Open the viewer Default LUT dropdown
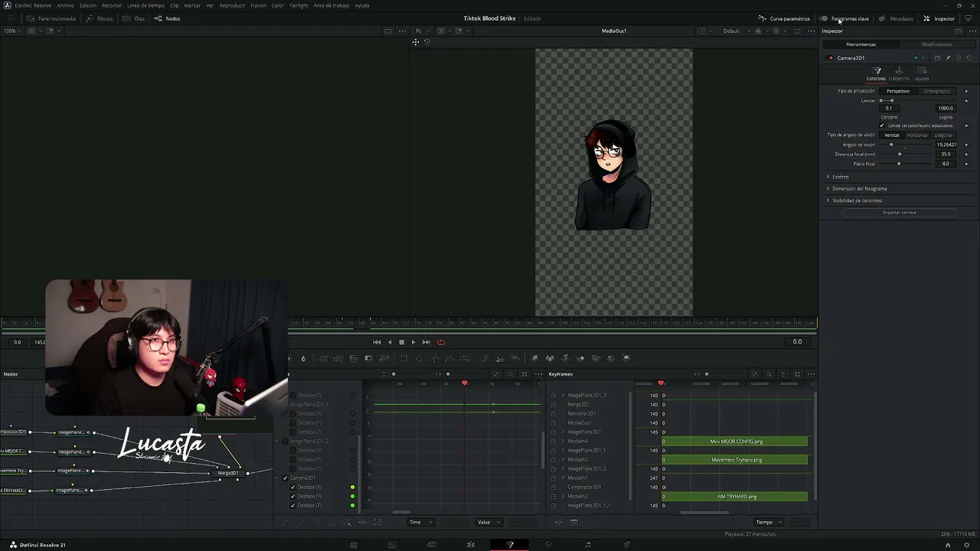Viewport: 980px width, 551px height. pos(735,31)
